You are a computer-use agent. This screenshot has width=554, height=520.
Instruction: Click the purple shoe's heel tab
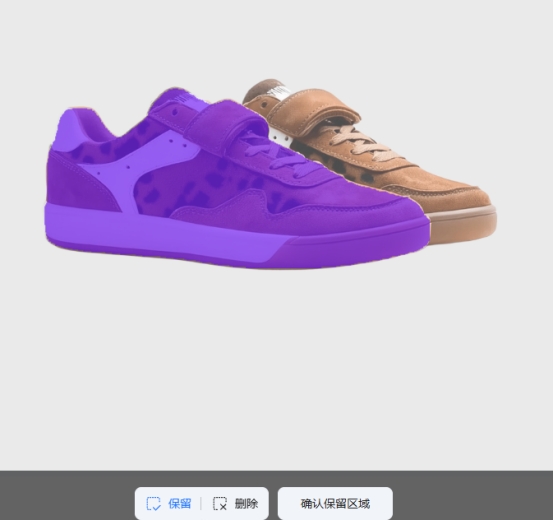click(x=71, y=131)
